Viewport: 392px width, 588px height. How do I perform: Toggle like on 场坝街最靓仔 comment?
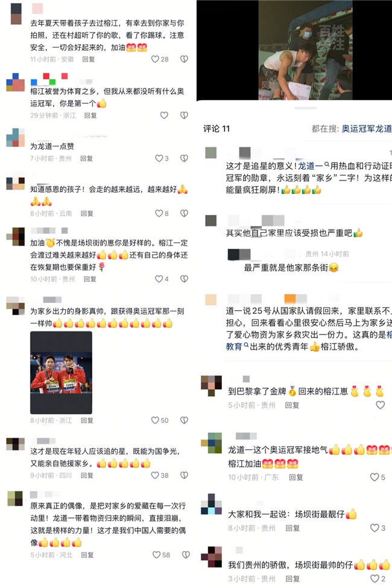(x=374, y=528)
